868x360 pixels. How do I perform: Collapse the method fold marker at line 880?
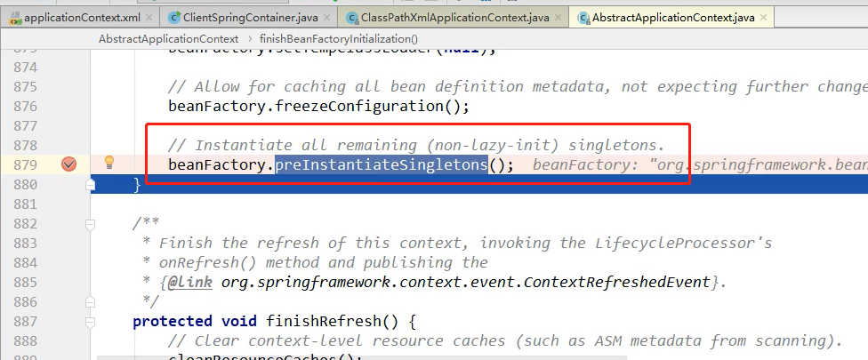90,185
